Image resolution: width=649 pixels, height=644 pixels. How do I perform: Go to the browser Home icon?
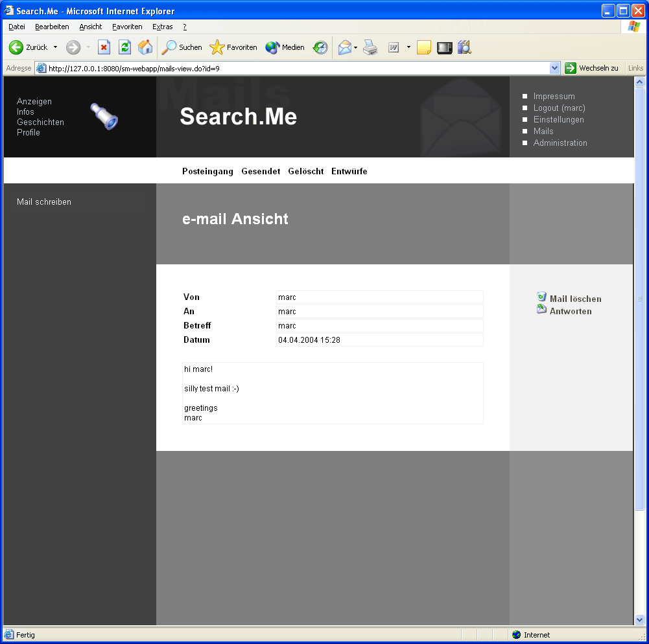point(145,47)
